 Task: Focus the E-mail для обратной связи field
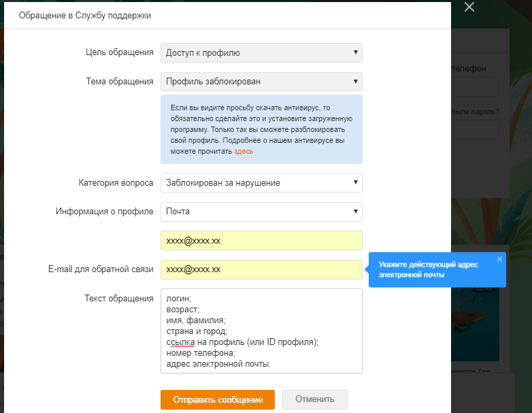(261, 269)
